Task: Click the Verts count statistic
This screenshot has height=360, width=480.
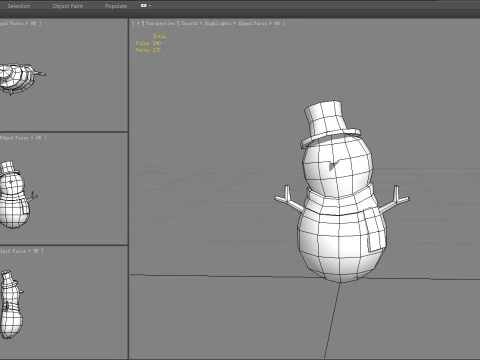Action: (x=148, y=50)
